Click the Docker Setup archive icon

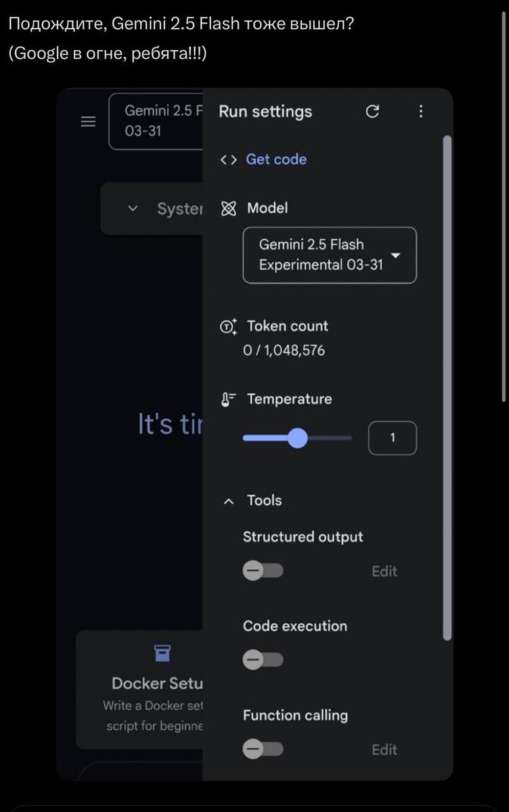pos(162,653)
